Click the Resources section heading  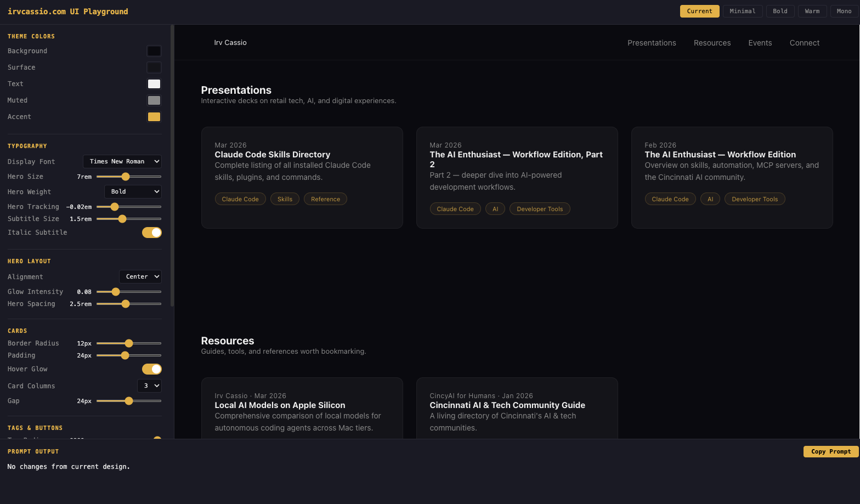click(228, 341)
